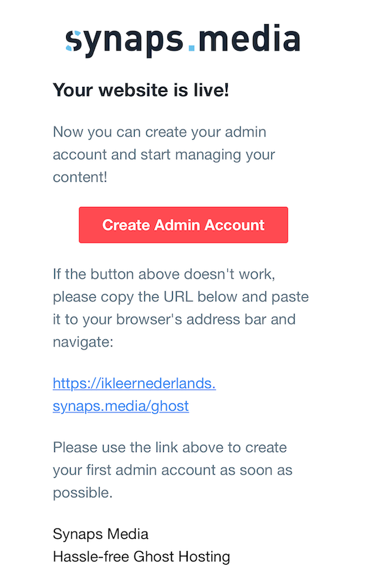Click the blue dot in the logo
This screenshot has height=588, width=367.
192,47
